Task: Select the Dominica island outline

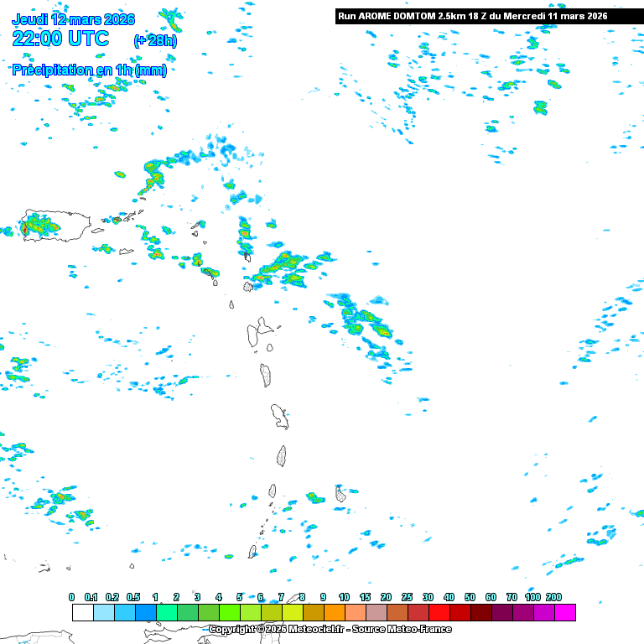Action: click(267, 375)
